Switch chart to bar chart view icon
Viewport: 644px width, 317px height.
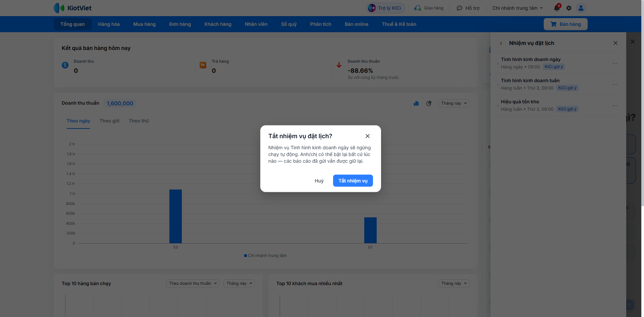[x=416, y=103]
